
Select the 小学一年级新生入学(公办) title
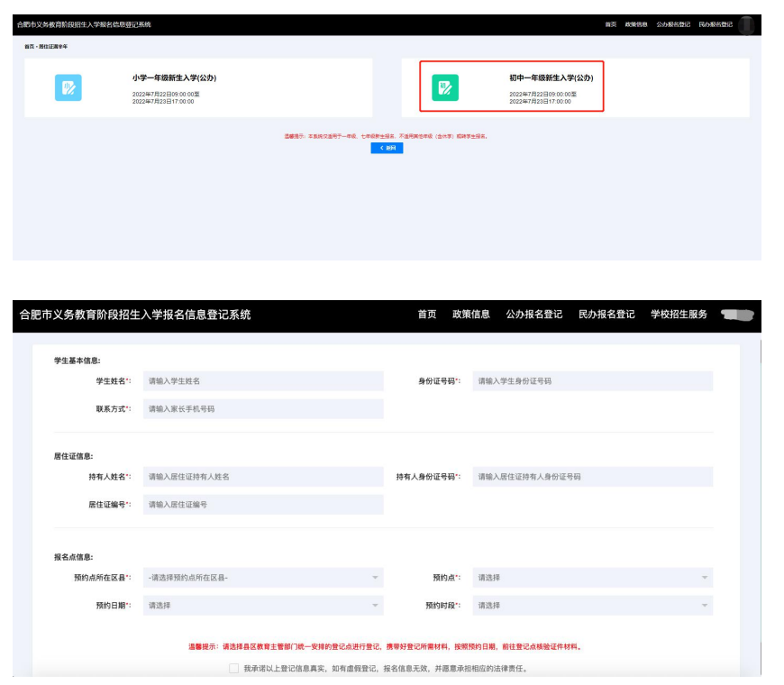point(174,78)
